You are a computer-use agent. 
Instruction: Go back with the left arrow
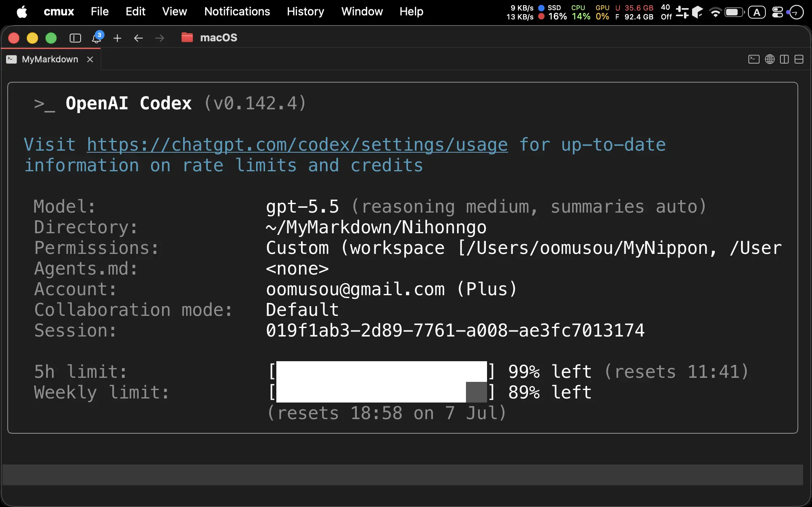click(x=139, y=38)
